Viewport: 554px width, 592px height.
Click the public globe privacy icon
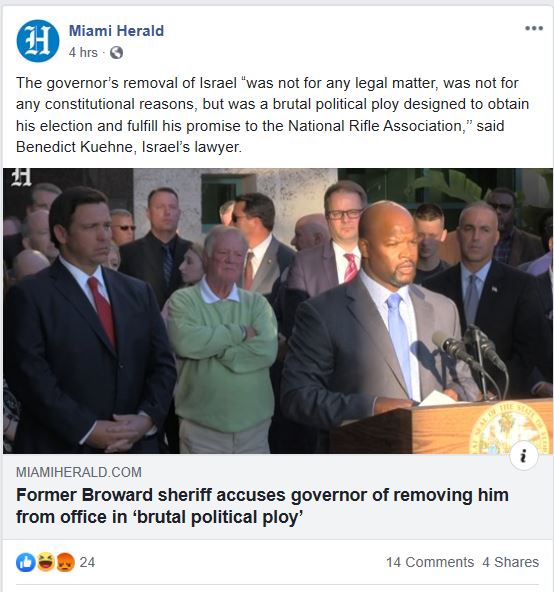(116, 52)
